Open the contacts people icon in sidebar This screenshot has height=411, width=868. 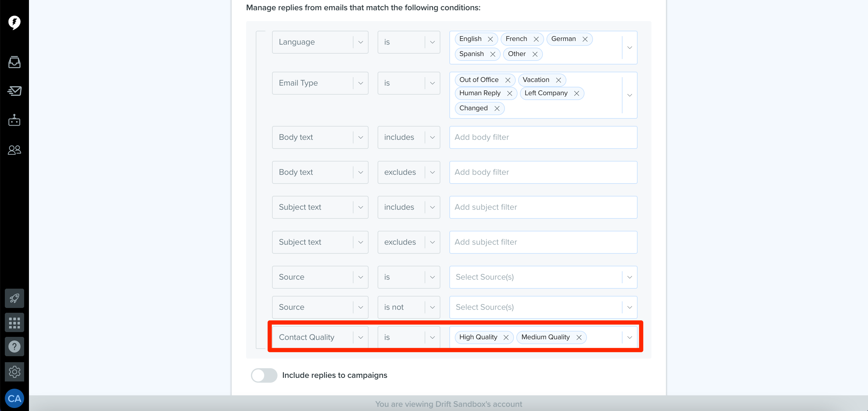(x=14, y=150)
